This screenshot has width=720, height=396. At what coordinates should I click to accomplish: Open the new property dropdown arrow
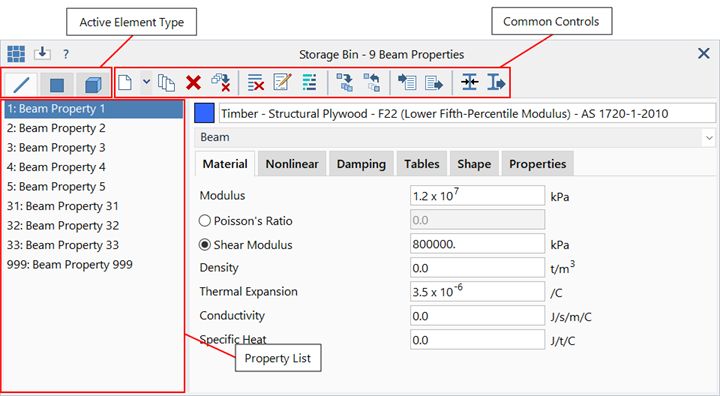146,82
